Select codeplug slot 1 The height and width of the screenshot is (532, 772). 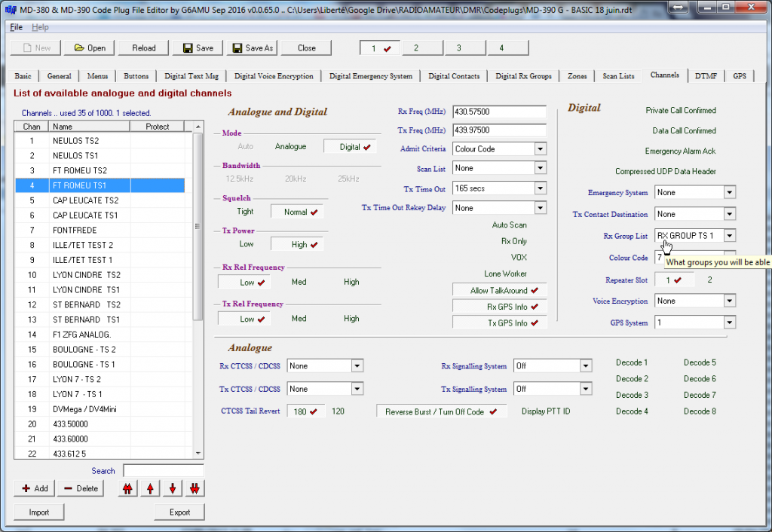(380, 48)
